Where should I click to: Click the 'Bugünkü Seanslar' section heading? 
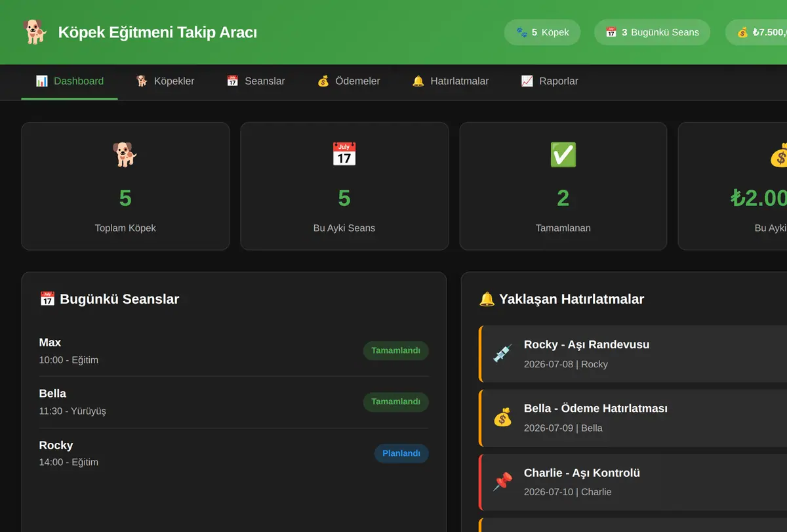[110, 299]
